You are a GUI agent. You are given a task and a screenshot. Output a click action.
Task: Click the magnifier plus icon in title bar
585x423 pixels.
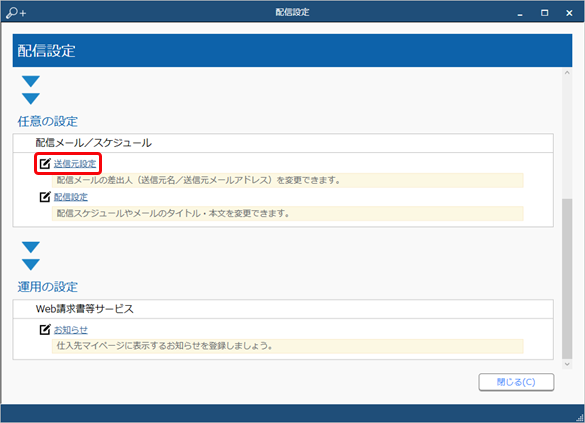[x=16, y=13]
